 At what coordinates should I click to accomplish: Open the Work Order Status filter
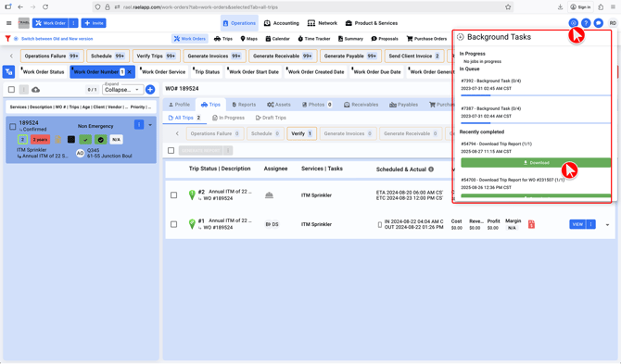tap(44, 71)
